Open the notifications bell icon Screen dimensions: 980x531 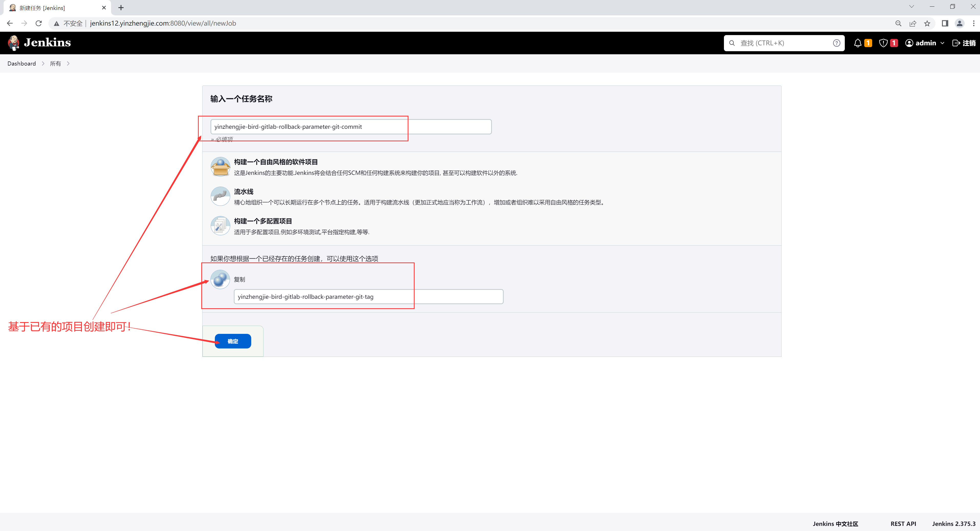[x=858, y=43]
